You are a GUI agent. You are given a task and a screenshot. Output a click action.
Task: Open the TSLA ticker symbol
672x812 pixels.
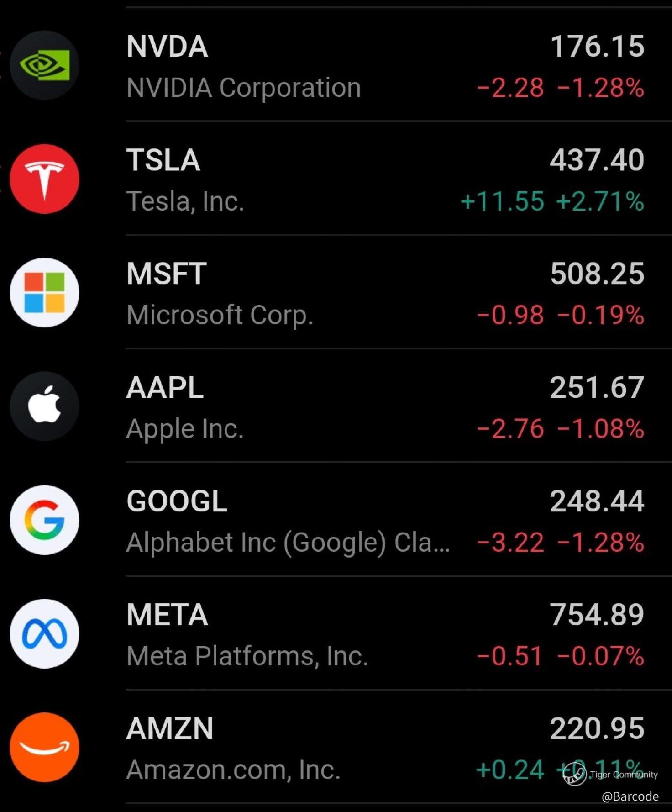(x=163, y=160)
